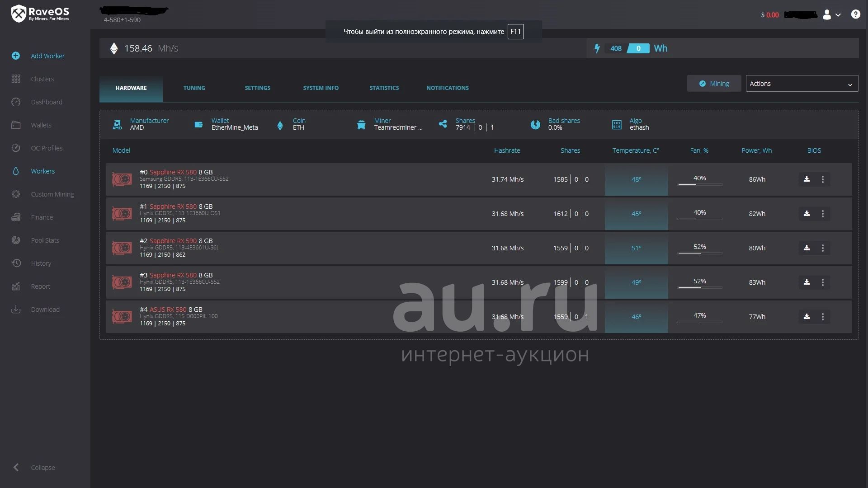Open Pool Stats icon in sidebar
The width and height of the screenshot is (868, 488).
coord(16,240)
